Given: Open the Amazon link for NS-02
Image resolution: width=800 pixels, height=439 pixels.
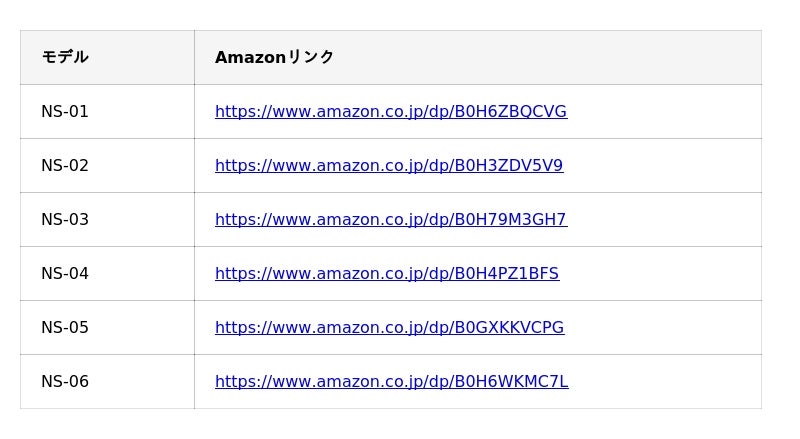Looking at the screenshot, I should 389,165.
